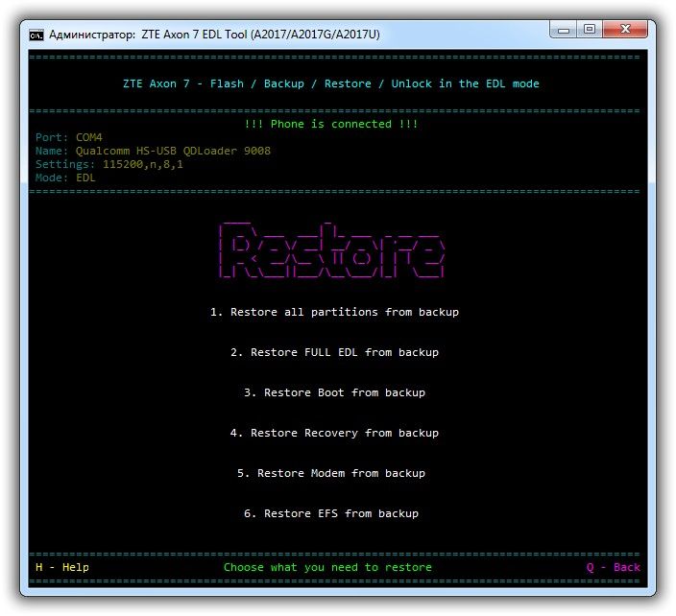Select Restore all partitions from backup

pos(334,312)
